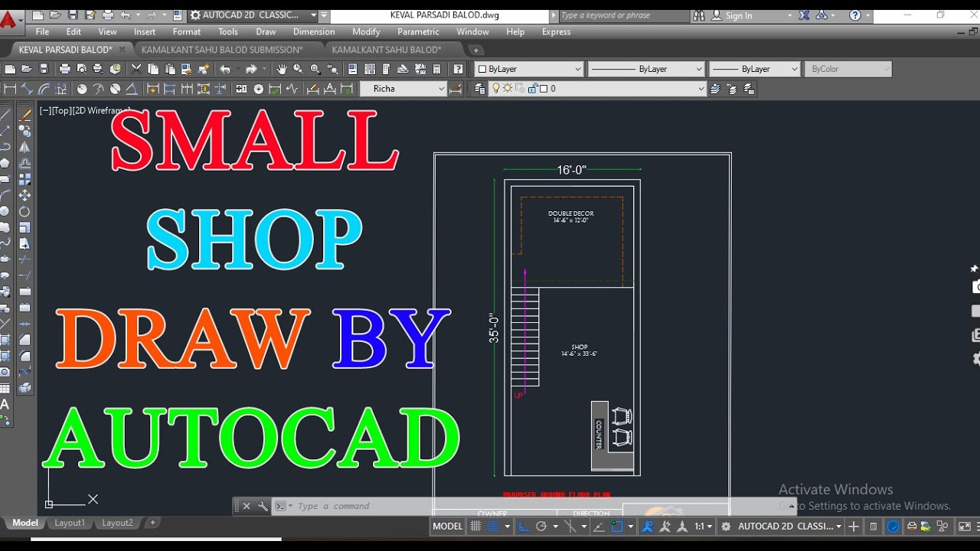980x551 pixels.
Task: Expand the quick access toolbar customize arrow
Action: tap(324, 15)
